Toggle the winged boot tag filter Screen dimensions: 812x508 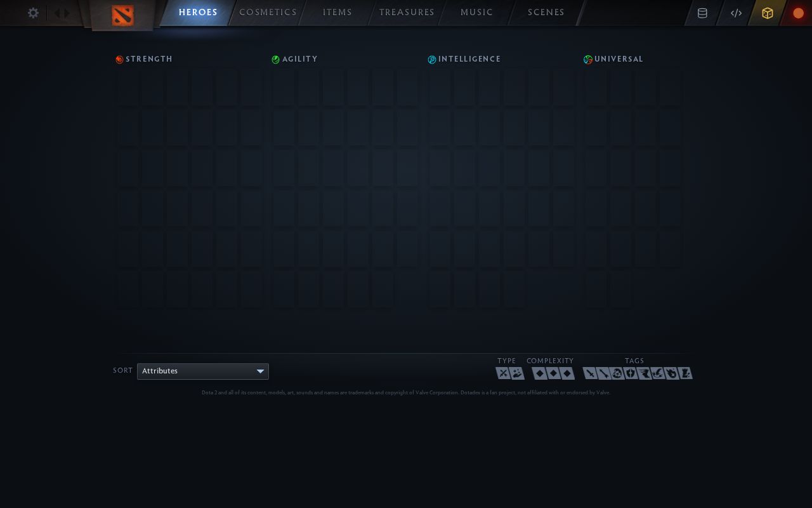coord(645,373)
